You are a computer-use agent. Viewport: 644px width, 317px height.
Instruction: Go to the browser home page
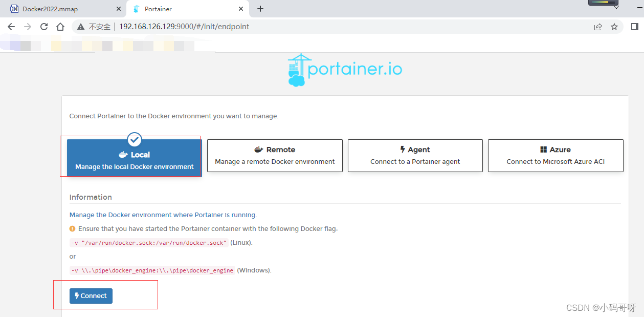(x=60, y=27)
